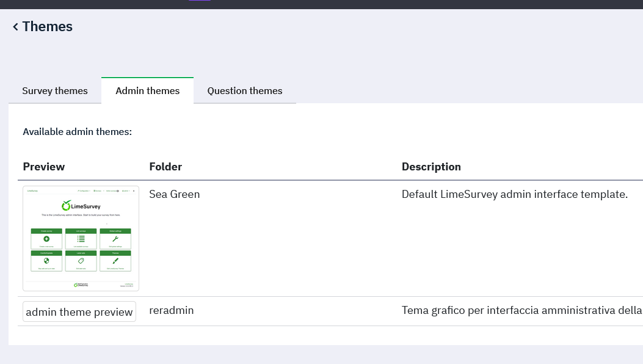The image size is (643, 364).
Task: Click the Themes page heading
Action: click(x=48, y=27)
